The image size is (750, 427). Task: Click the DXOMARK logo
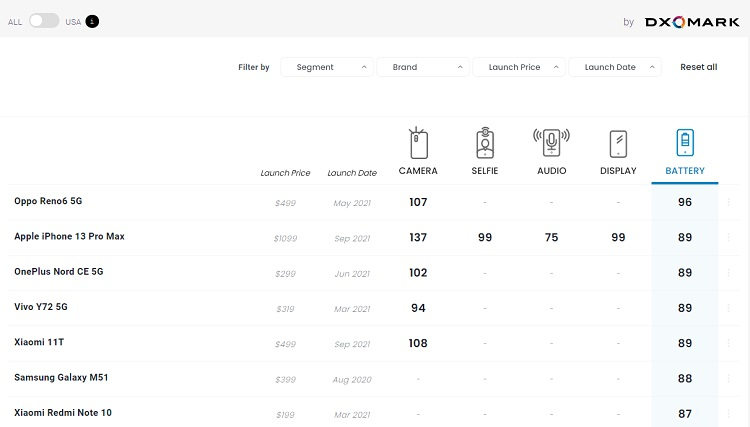click(693, 21)
